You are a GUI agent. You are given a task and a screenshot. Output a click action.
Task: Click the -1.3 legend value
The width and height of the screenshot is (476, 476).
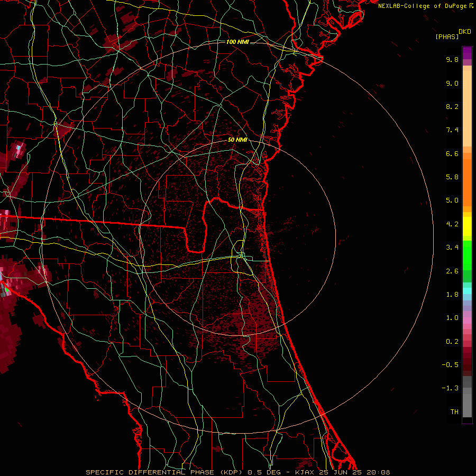(x=450, y=388)
